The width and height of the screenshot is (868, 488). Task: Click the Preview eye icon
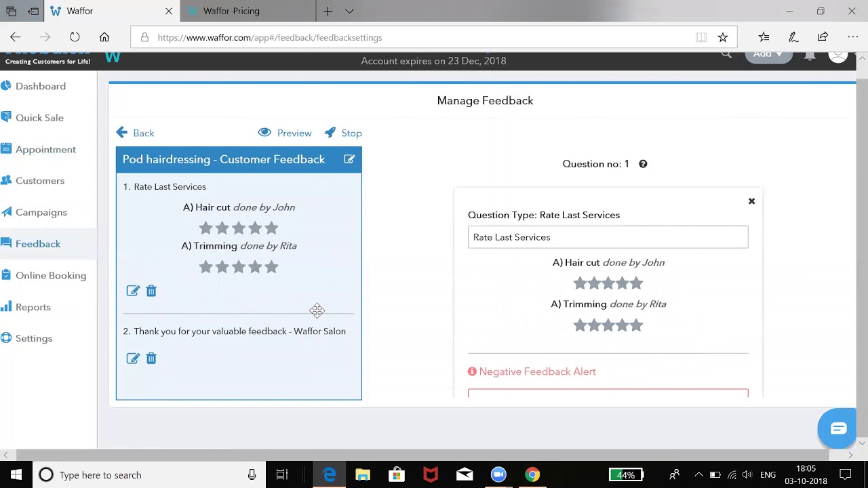point(264,132)
